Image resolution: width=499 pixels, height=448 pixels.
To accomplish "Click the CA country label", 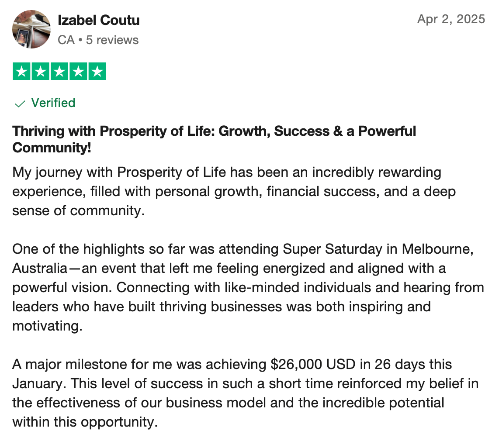I will pyautogui.click(x=66, y=40).
